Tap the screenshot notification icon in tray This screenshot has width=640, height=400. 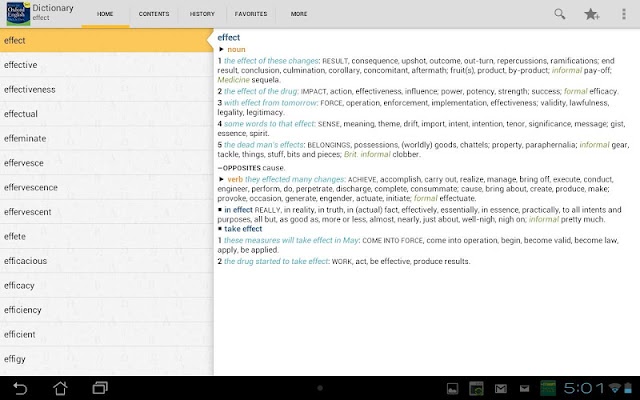(x=476, y=389)
